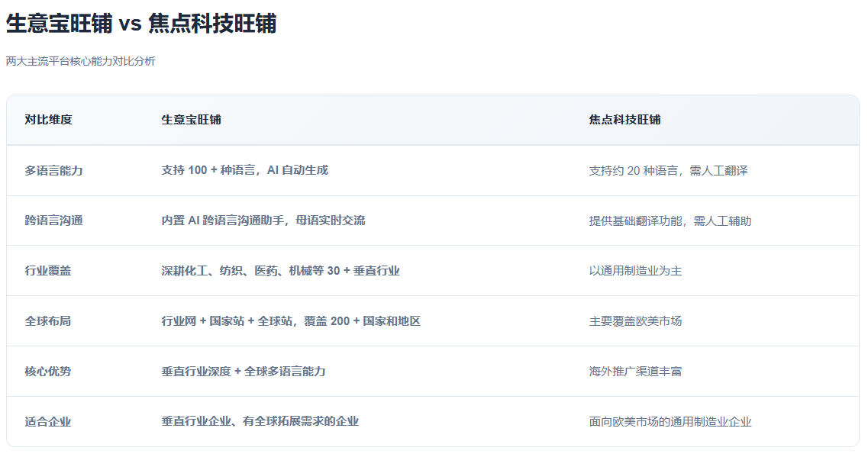
Task: Click cell 垂直行业企业、有全球拓展需求的企业
Action: coord(260,421)
